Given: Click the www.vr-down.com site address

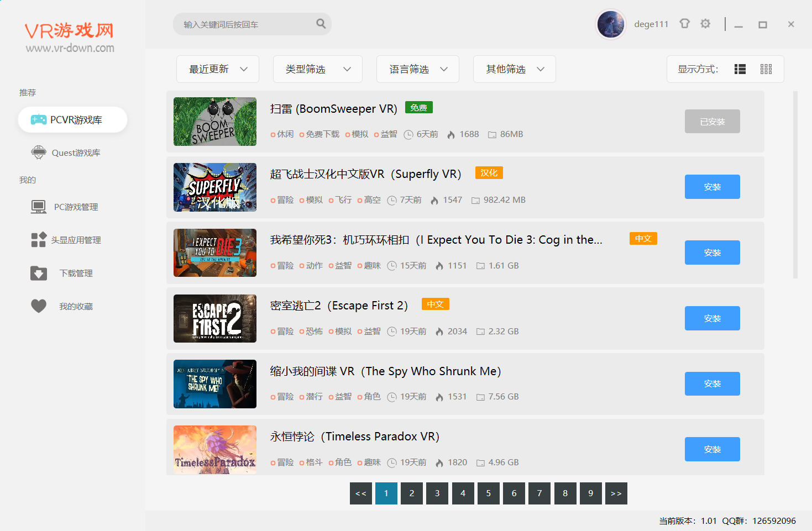Looking at the screenshot, I should (x=70, y=48).
